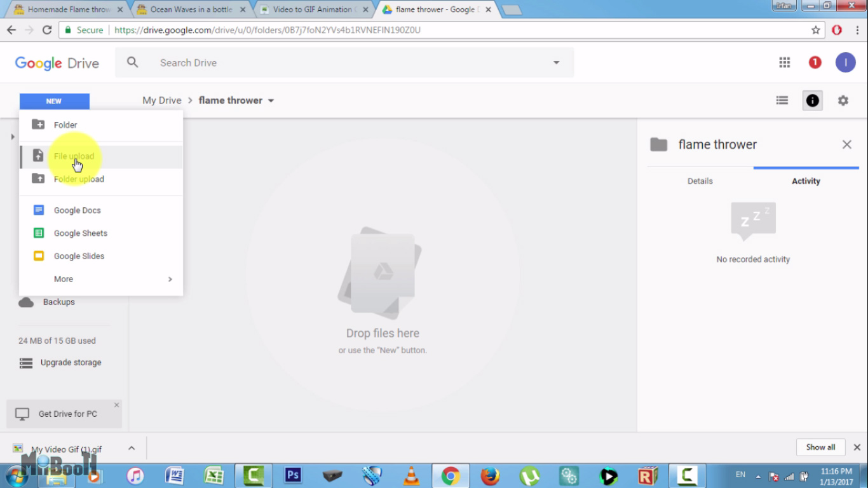Click the blue NEW button

[54, 101]
